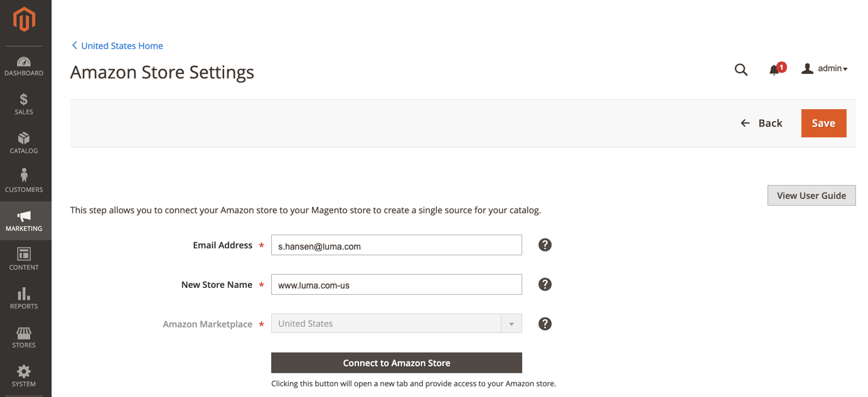Show help tooltip for Email Address
Screen dimensions: 868x397
(x=545, y=245)
